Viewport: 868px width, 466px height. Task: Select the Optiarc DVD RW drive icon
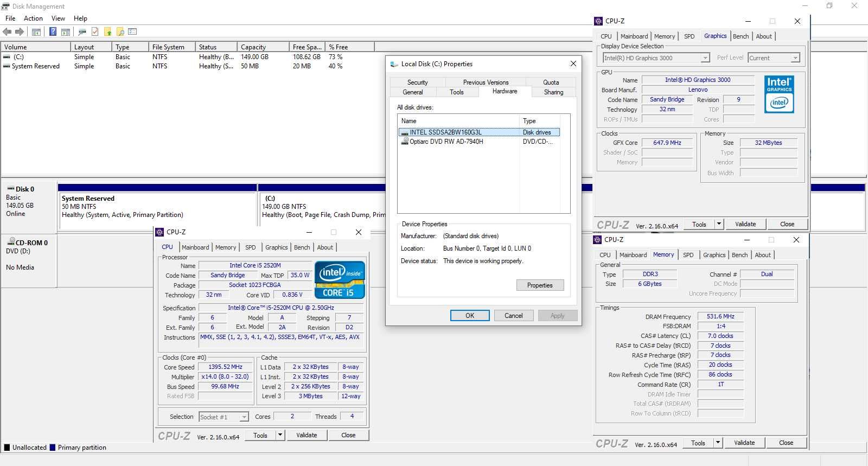[405, 141]
